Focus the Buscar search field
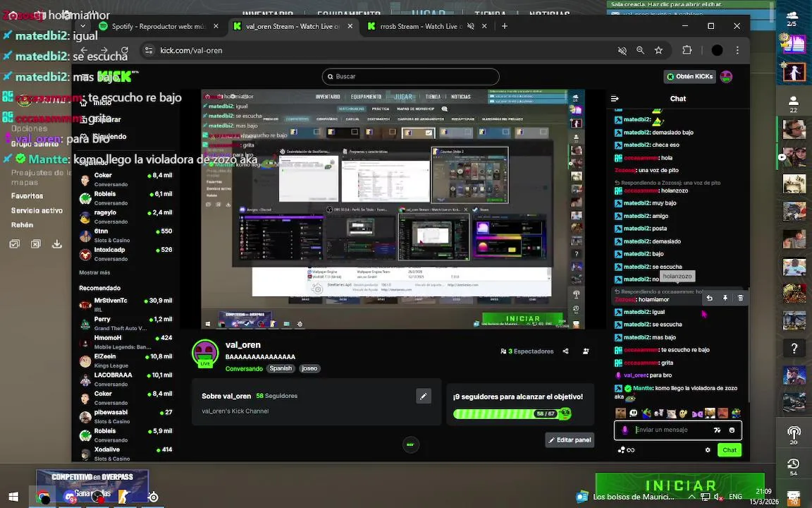 pyautogui.click(x=411, y=77)
